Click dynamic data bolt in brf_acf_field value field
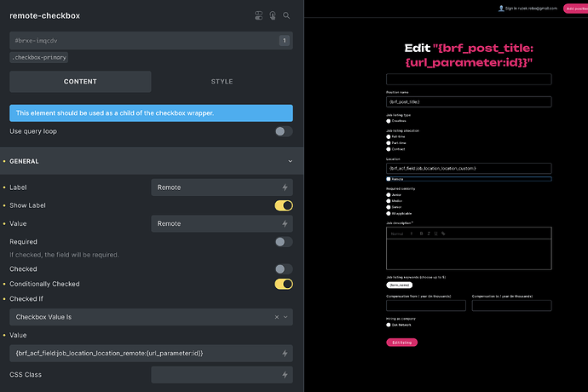Viewport: 588px width, 392px height. pyautogui.click(x=285, y=354)
